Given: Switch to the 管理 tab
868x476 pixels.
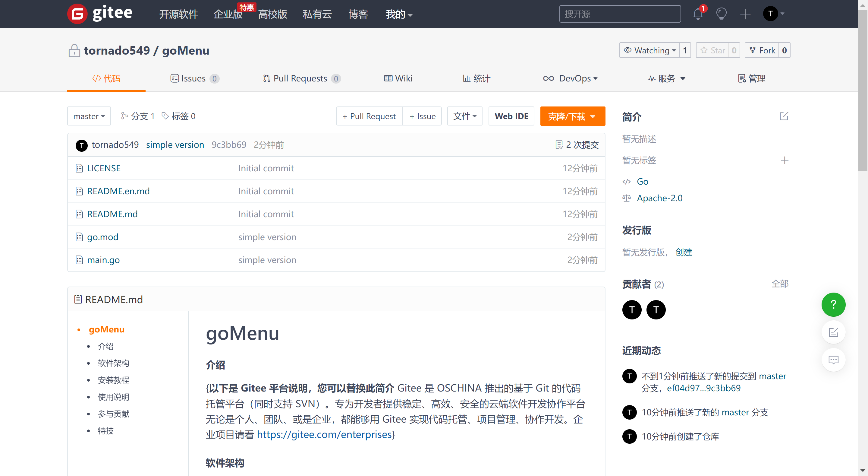Looking at the screenshot, I should [751, 79].
